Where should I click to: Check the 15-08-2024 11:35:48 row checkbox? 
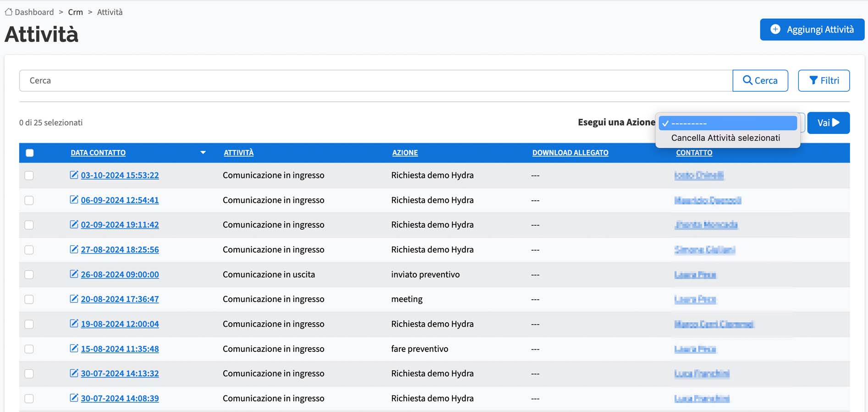[x=29, y=349]
